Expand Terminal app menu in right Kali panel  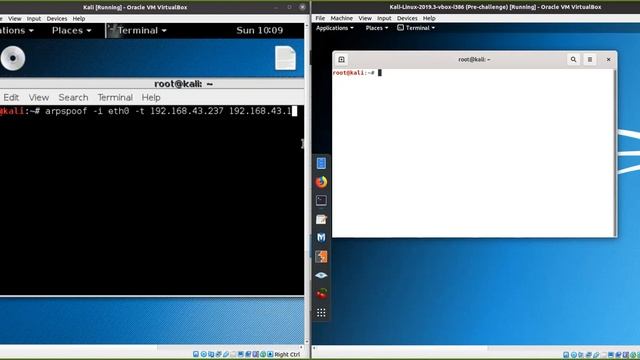click(416, 28)
